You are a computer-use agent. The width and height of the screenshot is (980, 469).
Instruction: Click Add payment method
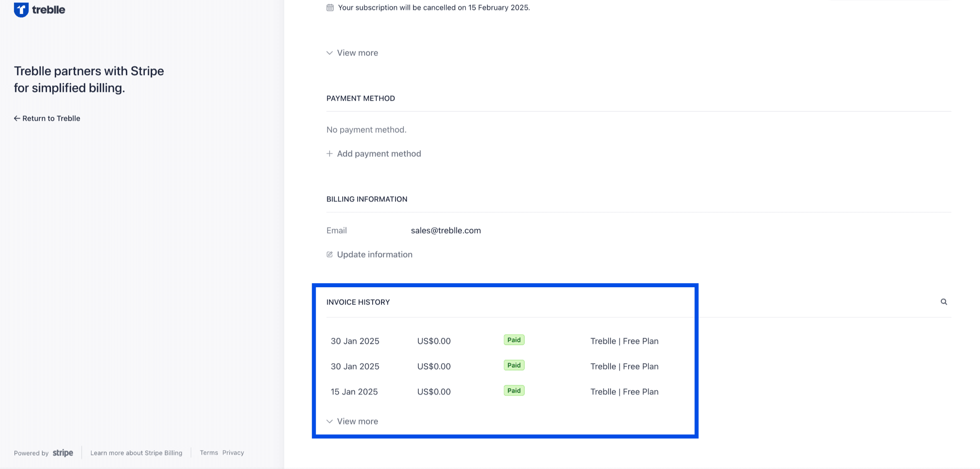(379, 154)
